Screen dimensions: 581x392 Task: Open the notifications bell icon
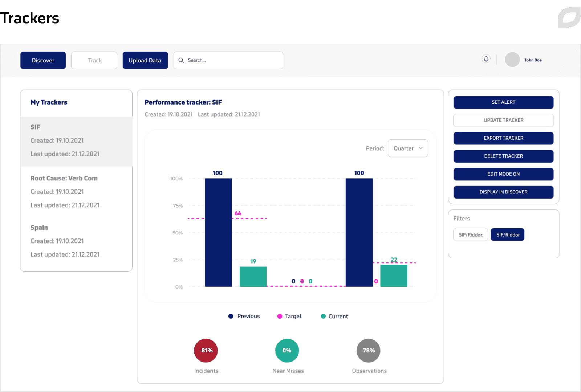[486, 59]
